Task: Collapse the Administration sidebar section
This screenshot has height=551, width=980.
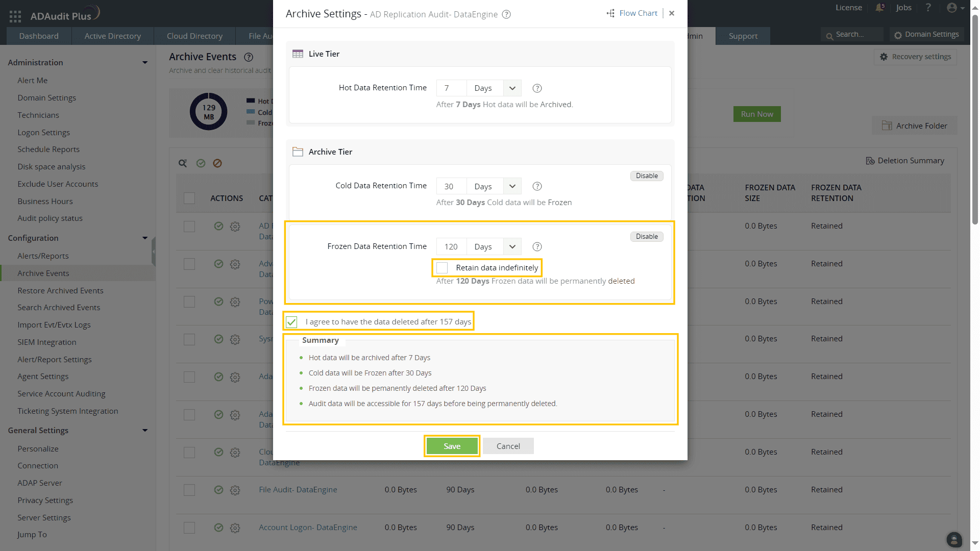Action: click(x=145, y=63)
